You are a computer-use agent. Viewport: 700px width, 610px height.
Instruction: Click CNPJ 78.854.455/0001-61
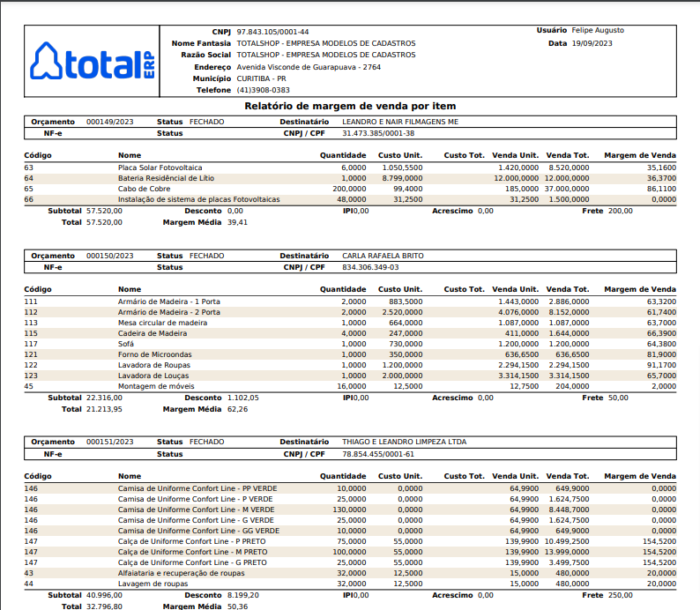point(378,454)
